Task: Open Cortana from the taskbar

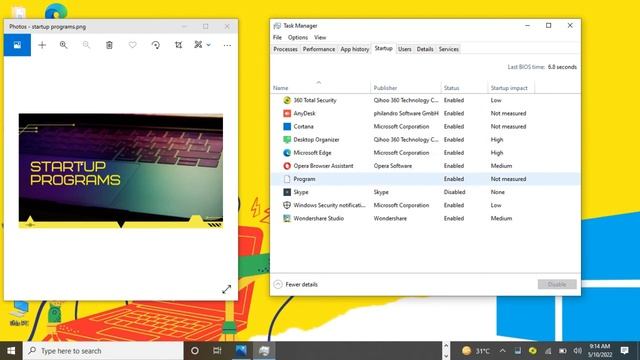Action: click(x=195, y=351)
